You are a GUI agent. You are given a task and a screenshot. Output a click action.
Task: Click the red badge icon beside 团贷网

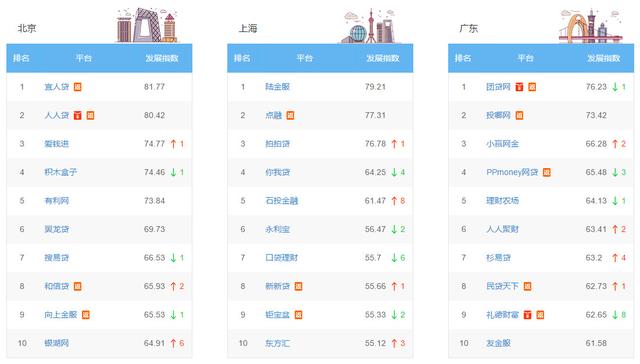point(519,87)
